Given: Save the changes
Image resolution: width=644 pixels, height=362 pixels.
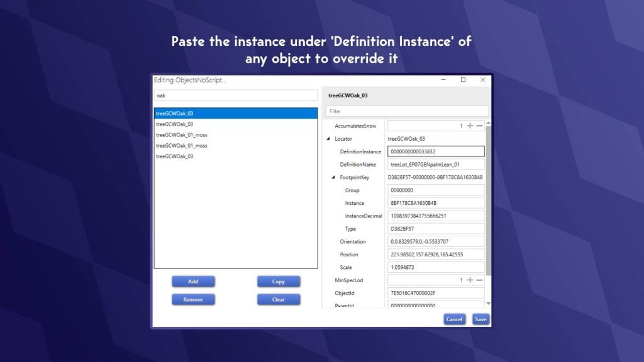Looking at the screenshot, I should tap(480, 319).
